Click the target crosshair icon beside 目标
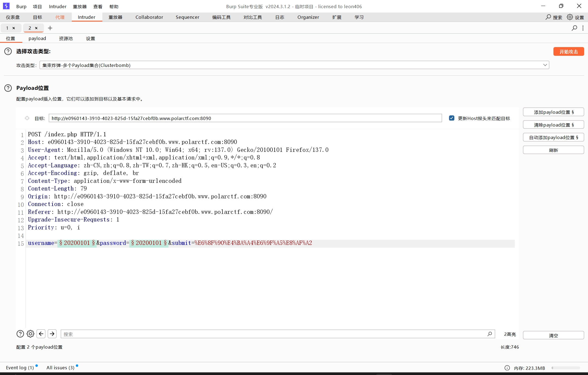The width and height of the screenshot is (588, 375). [27, 118]
